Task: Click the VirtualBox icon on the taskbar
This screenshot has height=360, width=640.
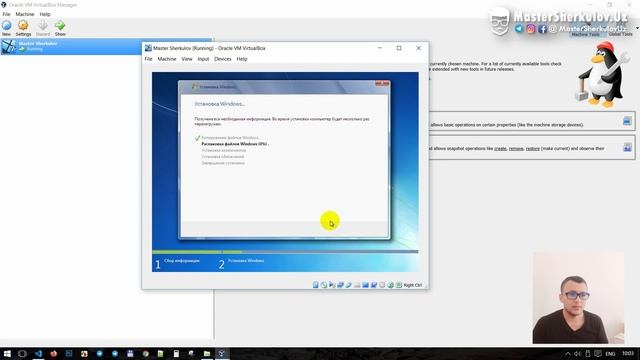Action: click(222, 353)
